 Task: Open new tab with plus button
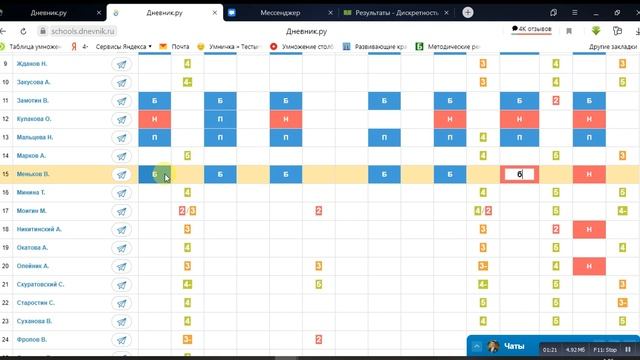point(468,12)
